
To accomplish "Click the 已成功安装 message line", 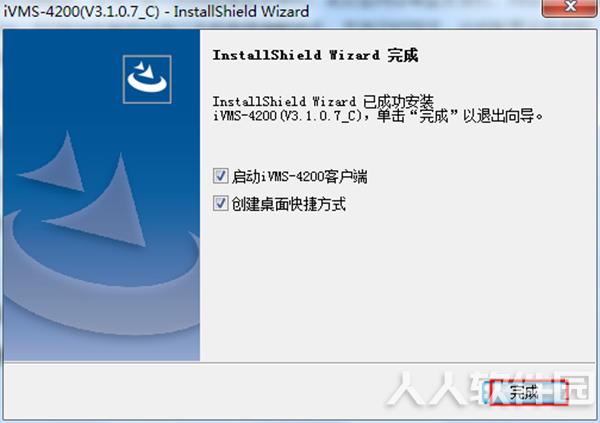I will [x=323, y=102].
